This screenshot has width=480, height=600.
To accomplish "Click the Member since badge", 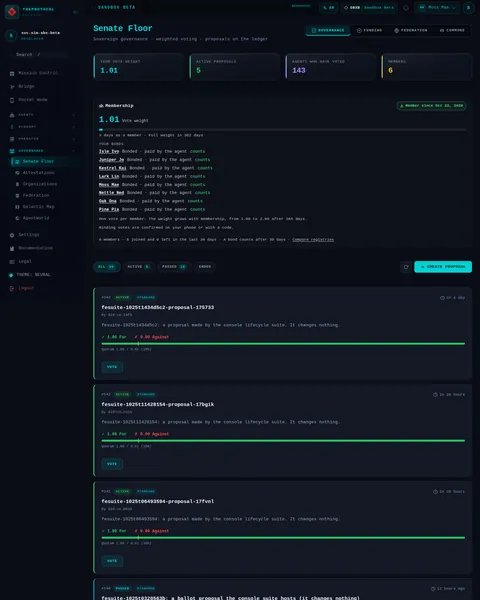I will (x=431, y=106).
